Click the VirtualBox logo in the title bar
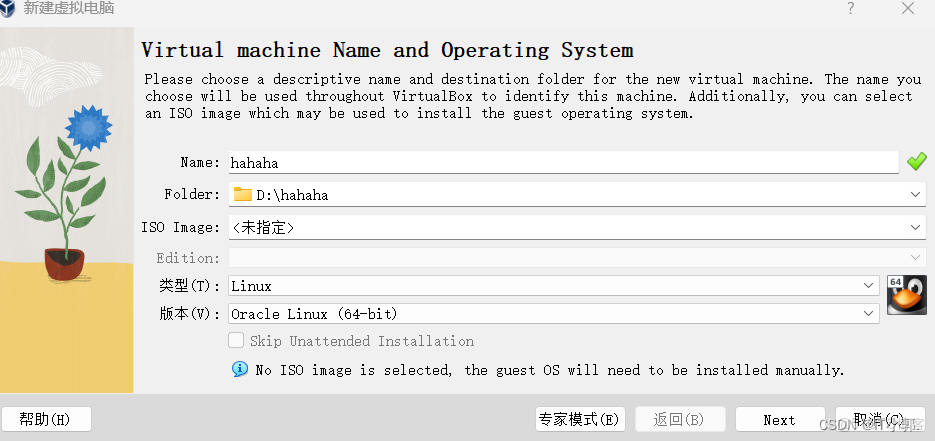The width and height of the screenshot is (935, 441). [x=7, y=8]
